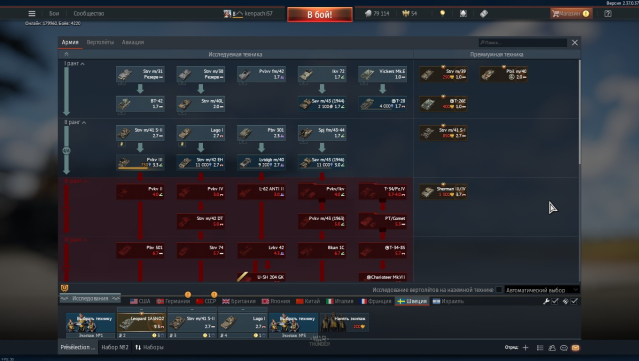
Task: Open the chat bubble icon at bottom right
Action: 564,348
